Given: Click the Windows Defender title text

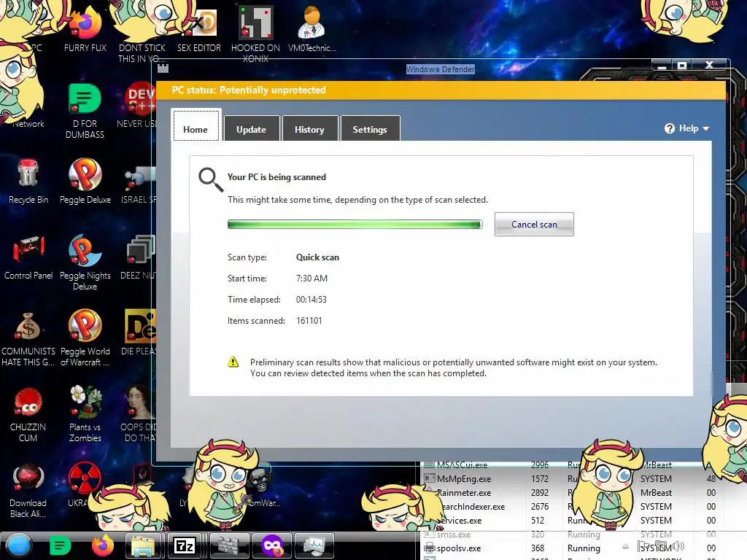Looking at the screenshot, I should (x=440, y=69).
